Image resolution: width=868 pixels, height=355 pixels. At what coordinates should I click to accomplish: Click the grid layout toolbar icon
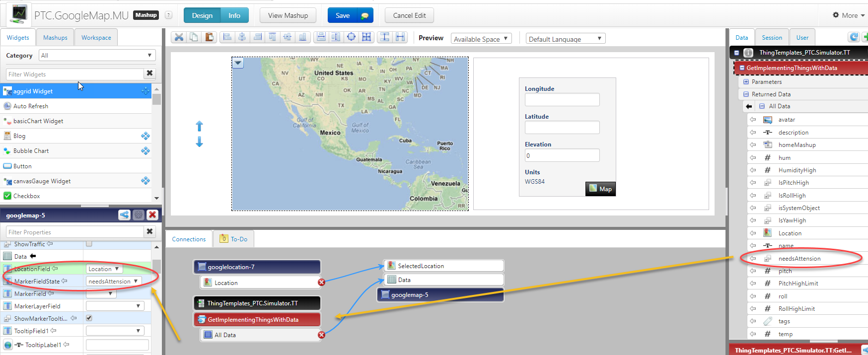[x=366, y=37]
